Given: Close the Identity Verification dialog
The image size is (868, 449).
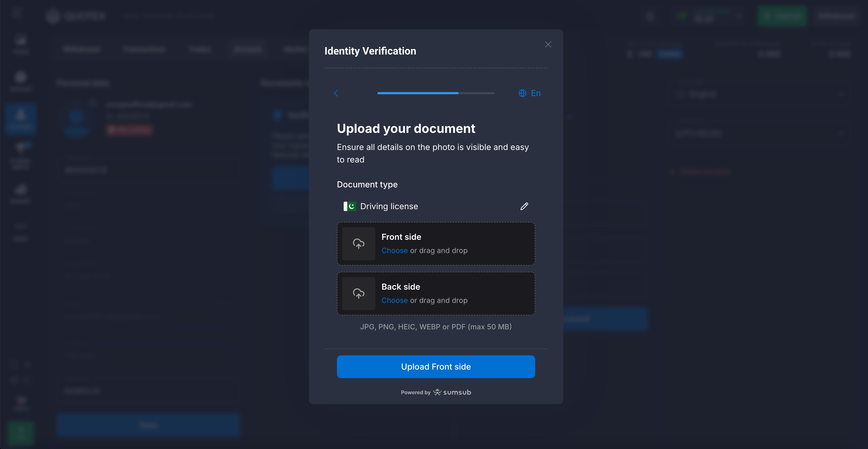Looking at the screenshot, I should point(548,44).
